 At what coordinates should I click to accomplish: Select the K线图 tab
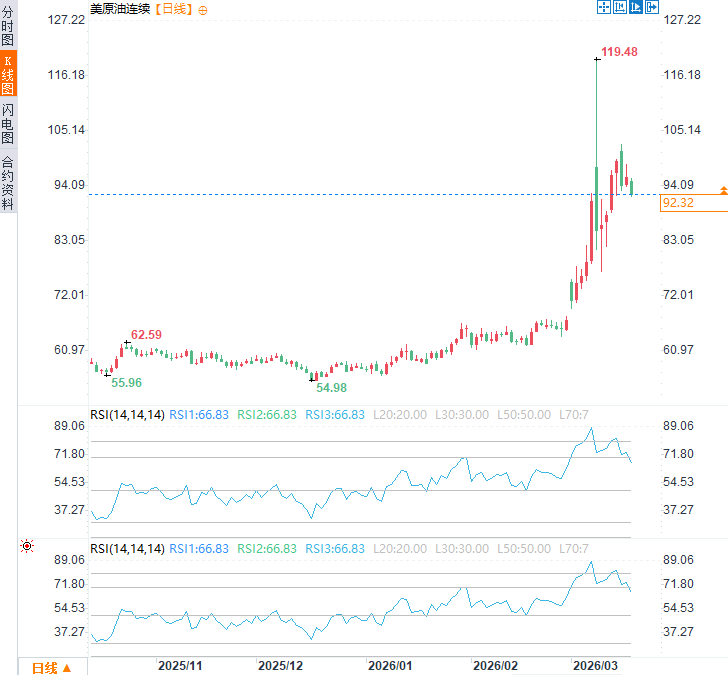click(x=8, y=73)
